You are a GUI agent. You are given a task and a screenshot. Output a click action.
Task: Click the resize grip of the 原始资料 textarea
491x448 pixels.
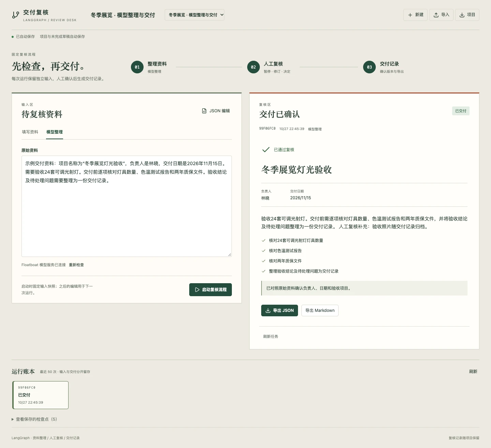[229, 254]
